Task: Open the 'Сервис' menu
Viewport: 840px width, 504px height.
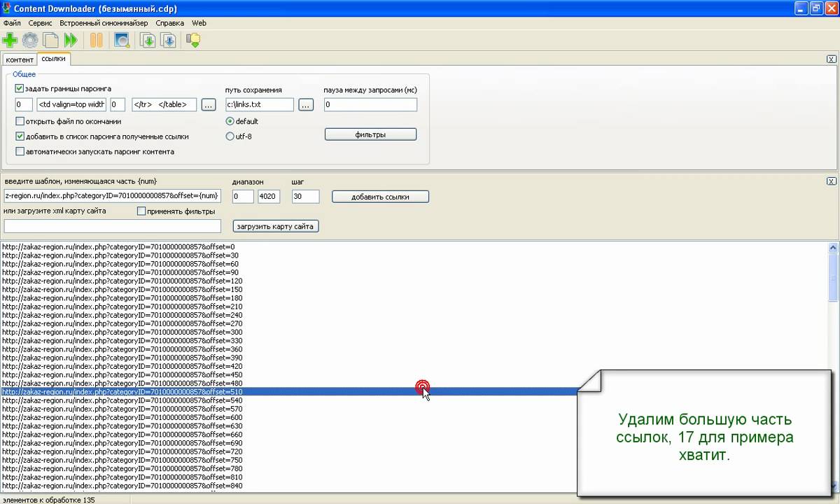Action: pos(40,23)
